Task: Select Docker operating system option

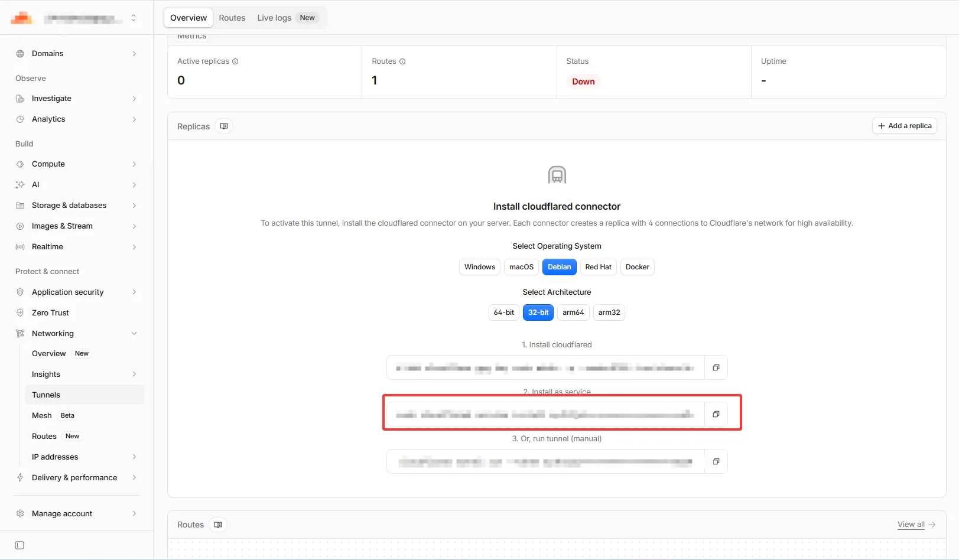Action: coord(637,267)
